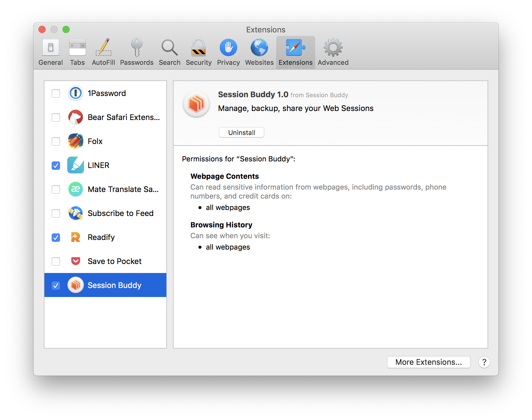This screenshot has height=420, width=532.
Task: Switch to the Privacy tab label
Action: click(228, 62)
